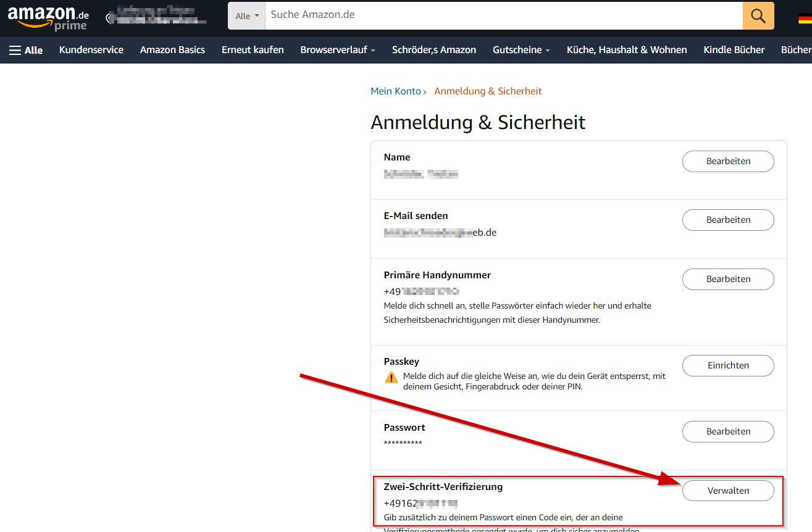Viewport: 812px width, 532px height.
Task: Click the Zwei-Schritt-Verifizierung label
Action: [443, 487]
